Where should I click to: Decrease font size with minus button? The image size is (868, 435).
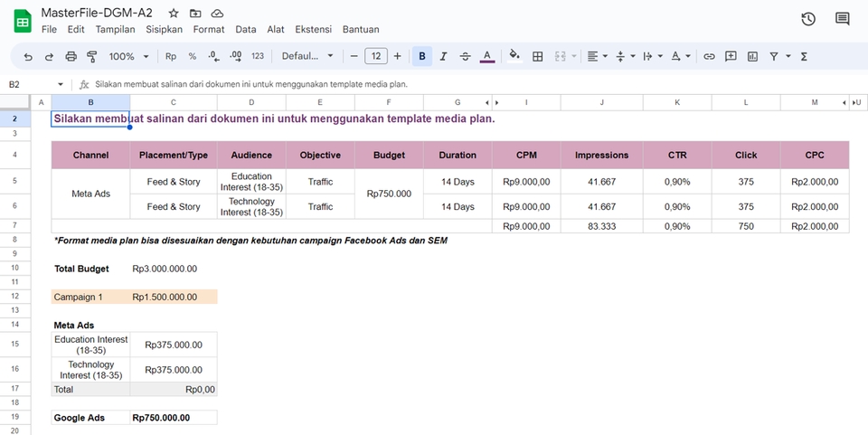coord(354,56)
